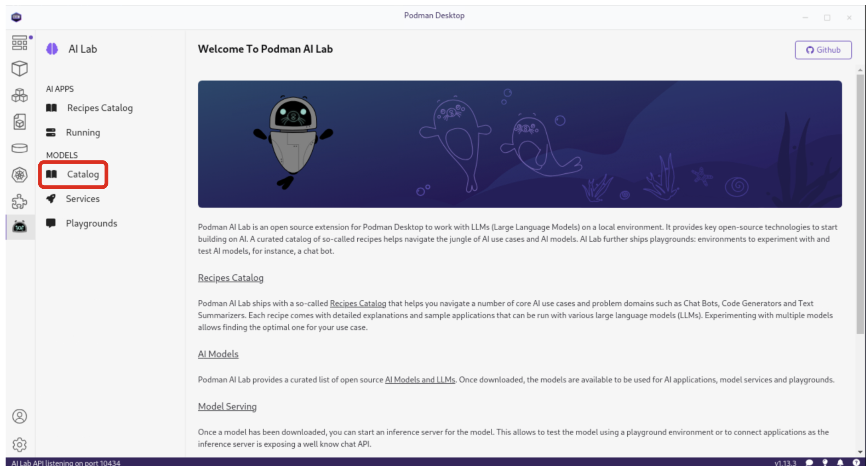Screen dimensions: 868x469
Task: Open the Dashboard icon in the sidebar
Action: pyautogui.click(x=19, y=43)
